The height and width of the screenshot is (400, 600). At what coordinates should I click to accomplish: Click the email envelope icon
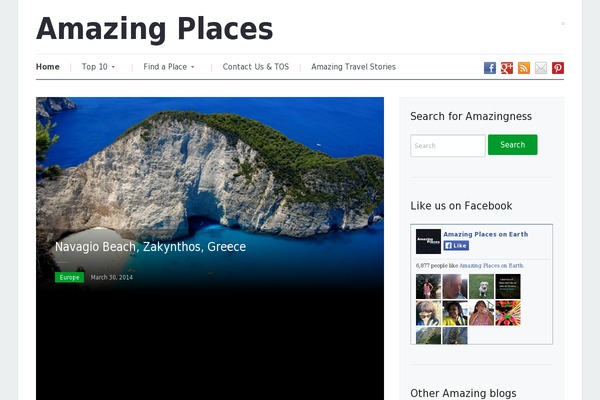(x=541, y=68)
